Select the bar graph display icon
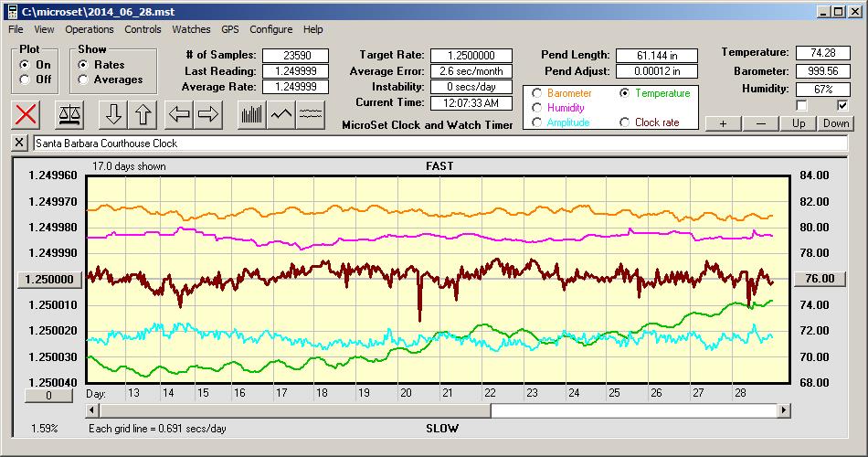This screenshot has width=868, height=457. point(252,114)
